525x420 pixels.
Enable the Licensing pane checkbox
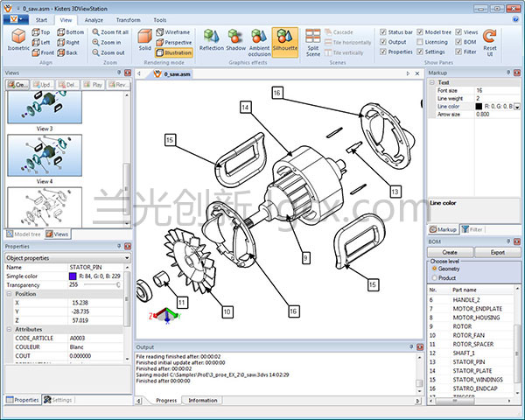click(x=418, y=41)
